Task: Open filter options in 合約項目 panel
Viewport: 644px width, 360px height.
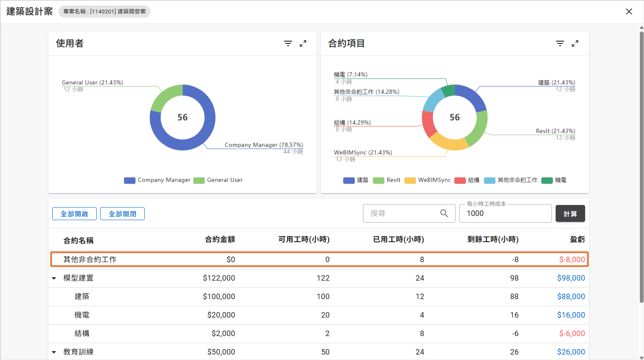Action: pos(560,43)
